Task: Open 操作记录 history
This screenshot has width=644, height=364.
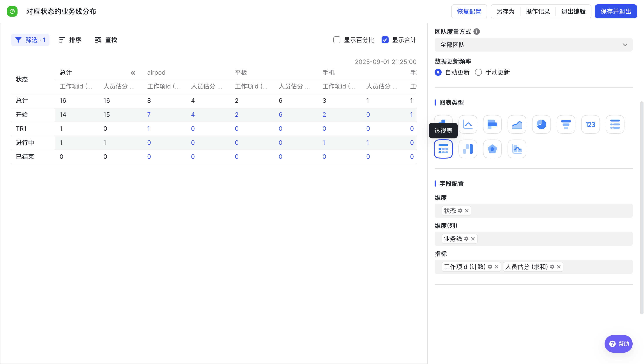Action: point(538,11)
